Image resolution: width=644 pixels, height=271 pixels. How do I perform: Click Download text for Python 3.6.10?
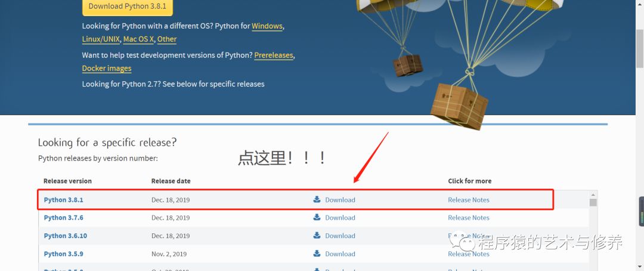point(340,236)
